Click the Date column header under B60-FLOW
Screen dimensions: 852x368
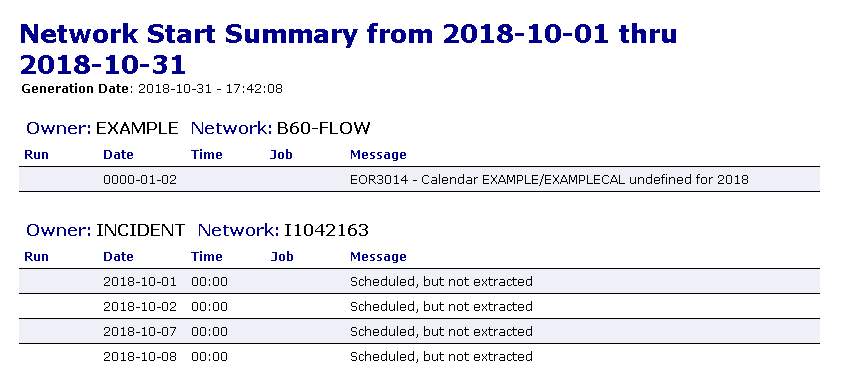(x=118, y=154)
